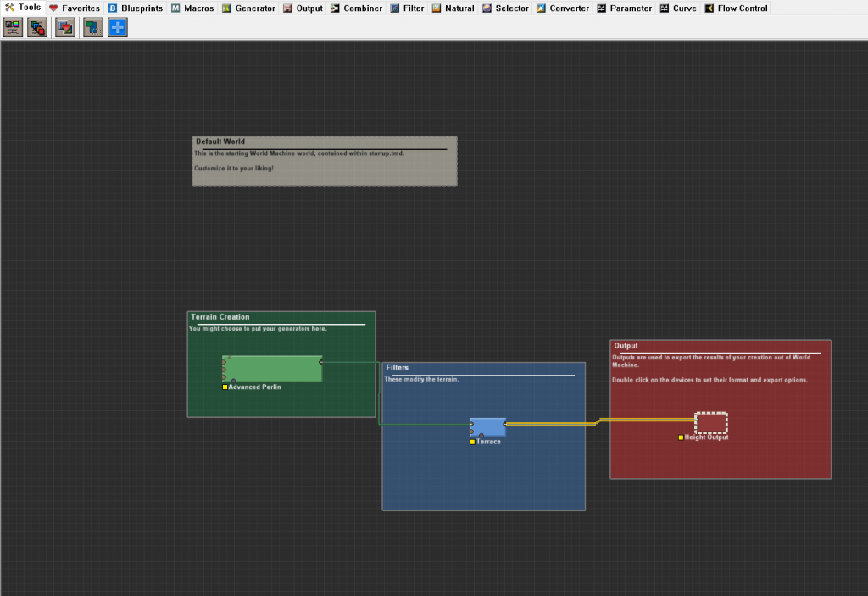Screen dimensions: 868x596
Task: Toggle the yellow enable square on Advanced Perlin
Action: (x=224, y=387)
